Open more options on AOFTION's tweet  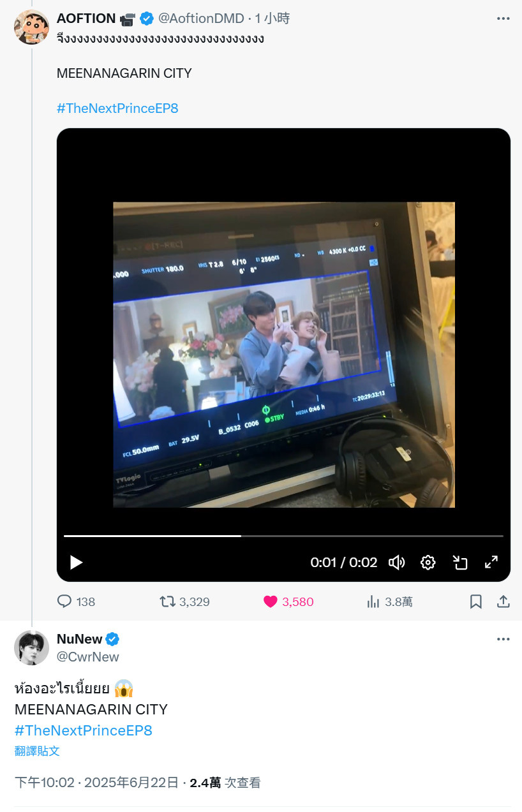(x=503, y=18)
